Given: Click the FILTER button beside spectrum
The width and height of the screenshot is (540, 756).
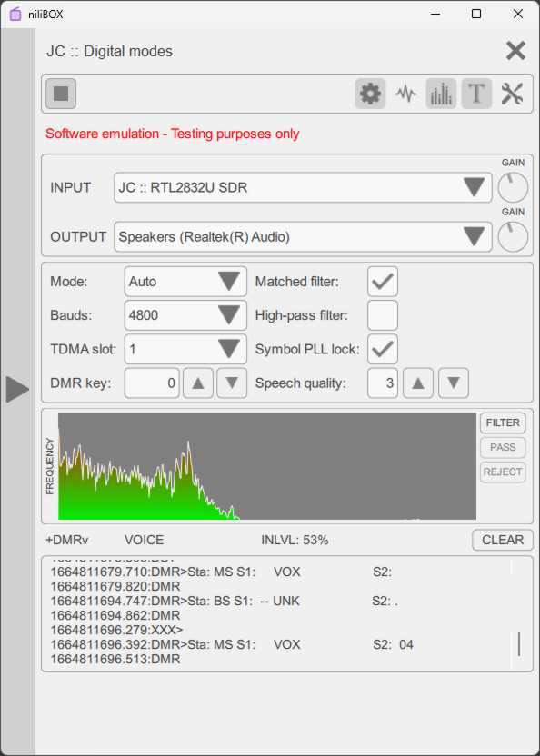Looking at the screenshot, I should click(503, 423).
